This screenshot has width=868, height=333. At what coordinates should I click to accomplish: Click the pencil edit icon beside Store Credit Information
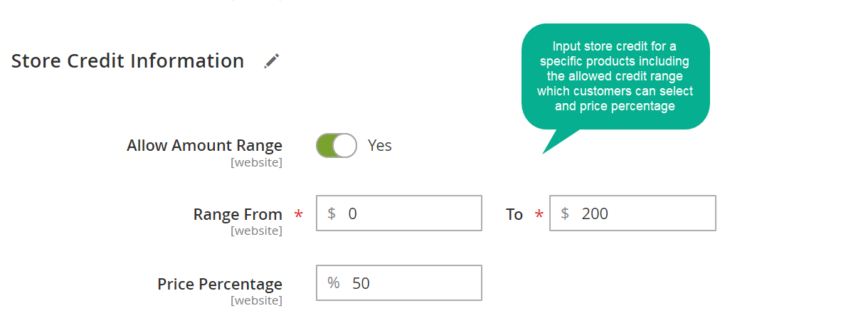click(272, 61)
